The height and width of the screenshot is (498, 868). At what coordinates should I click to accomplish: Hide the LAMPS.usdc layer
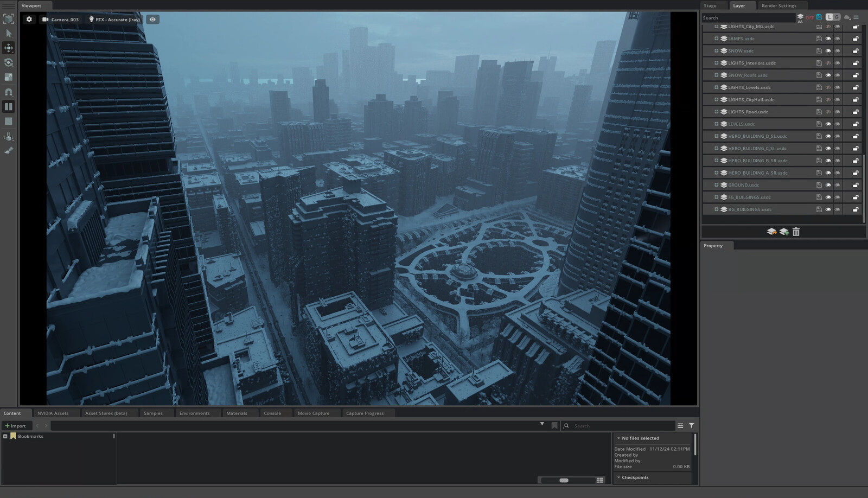click(828, 39)
